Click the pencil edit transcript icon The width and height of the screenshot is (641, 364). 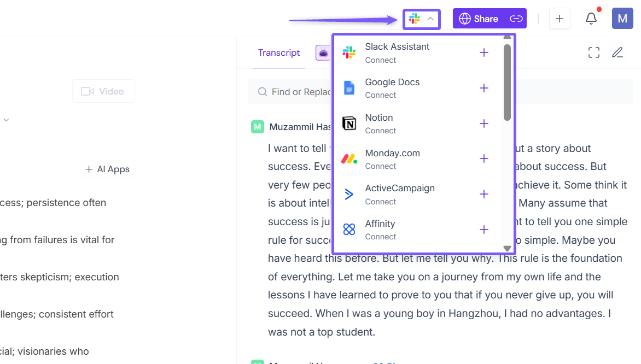click(617, 52)
